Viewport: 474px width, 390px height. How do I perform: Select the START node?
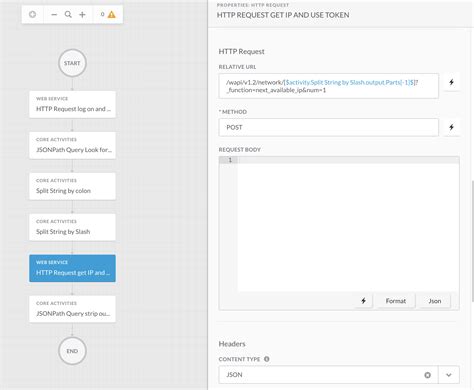[x=72, y=63]
